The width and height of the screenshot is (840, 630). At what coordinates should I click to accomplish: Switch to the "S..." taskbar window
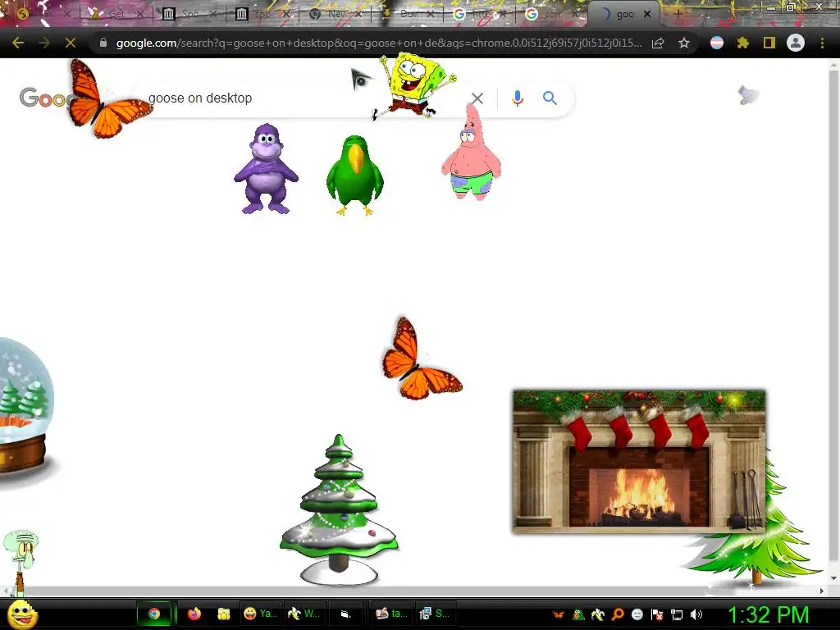[x=435, y=614]
